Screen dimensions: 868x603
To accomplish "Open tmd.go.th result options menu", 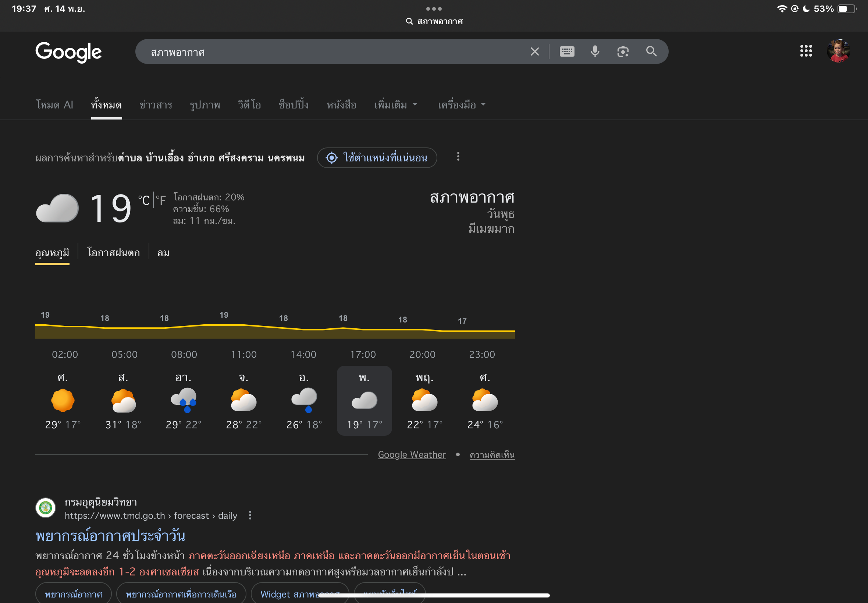I will (x=250, y=515).
